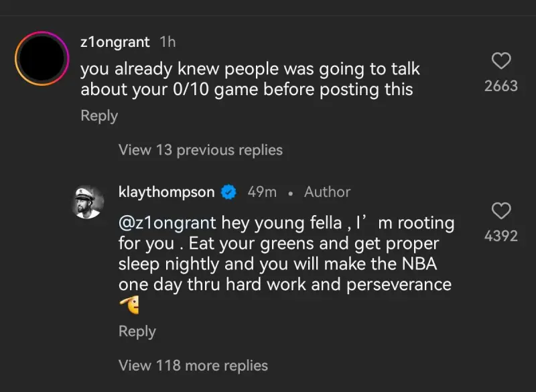Open the z1ongrant username link
This screenshot has height=392, width=536.
click(115, 42)
